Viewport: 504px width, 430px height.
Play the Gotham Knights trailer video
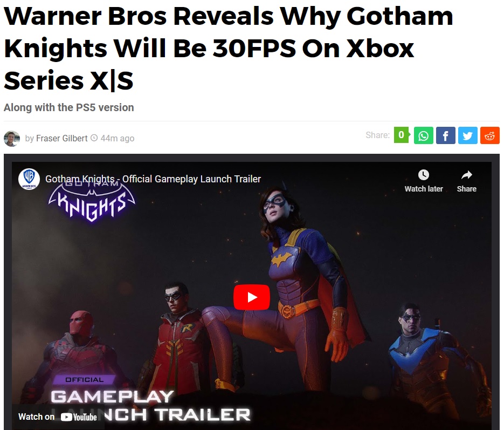pos(252,297)
